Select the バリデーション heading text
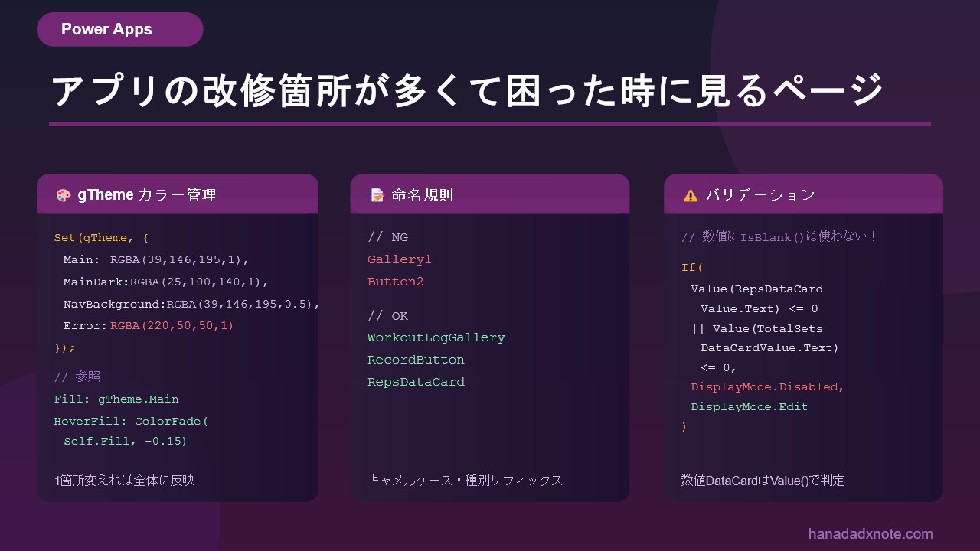980x551 pixels. [760, 195]
